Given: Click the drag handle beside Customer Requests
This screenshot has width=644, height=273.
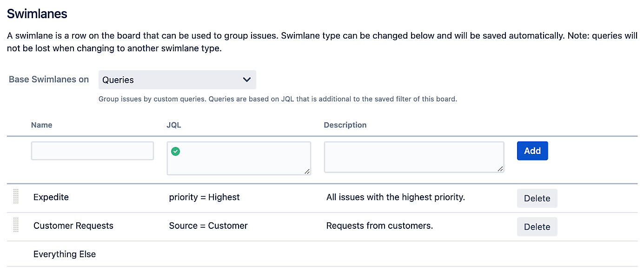Looking at the screenshot, I should (x=16, y=225).
